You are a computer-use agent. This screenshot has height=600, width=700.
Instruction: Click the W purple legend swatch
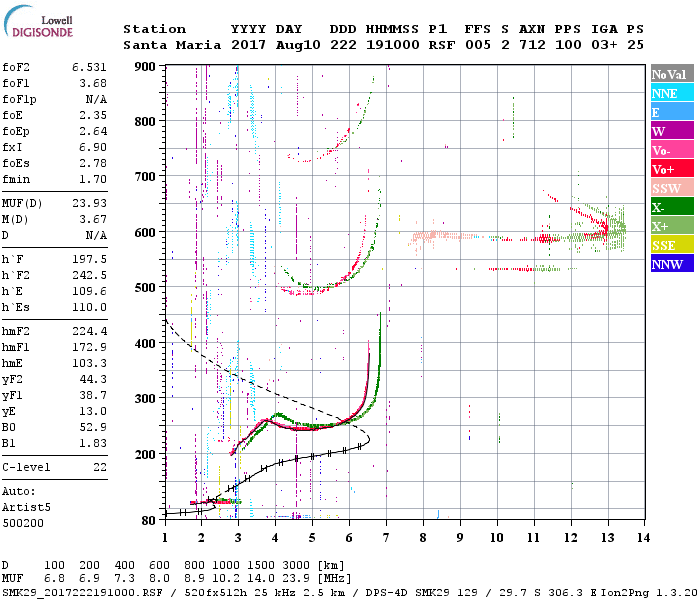(x=672, y=131)
